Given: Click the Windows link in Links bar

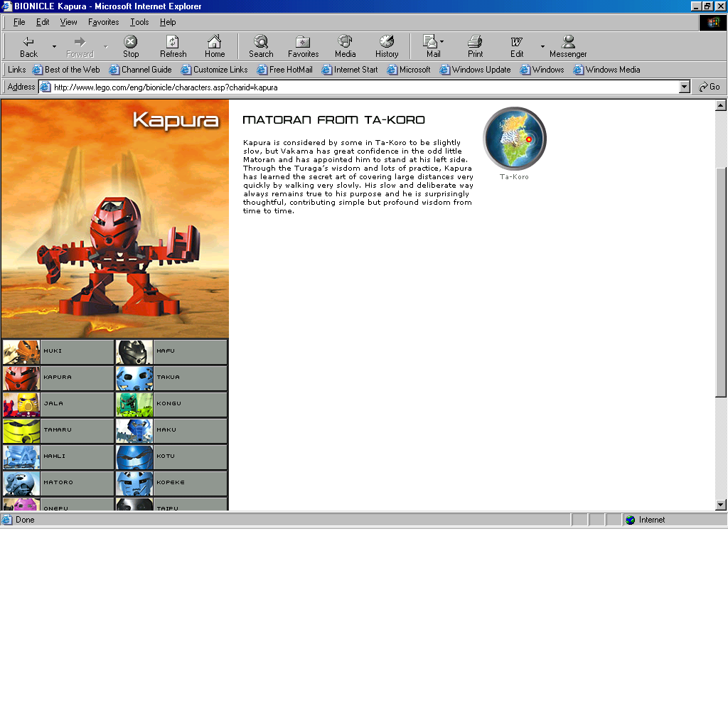Looking at the screenshot, I should coord(542,70).
